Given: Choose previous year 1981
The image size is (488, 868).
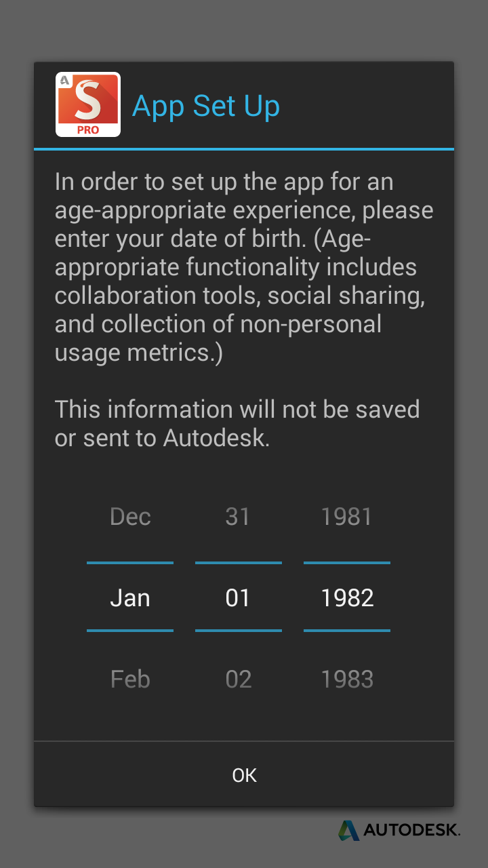Looking at the screenshot, I should (347, 517).
